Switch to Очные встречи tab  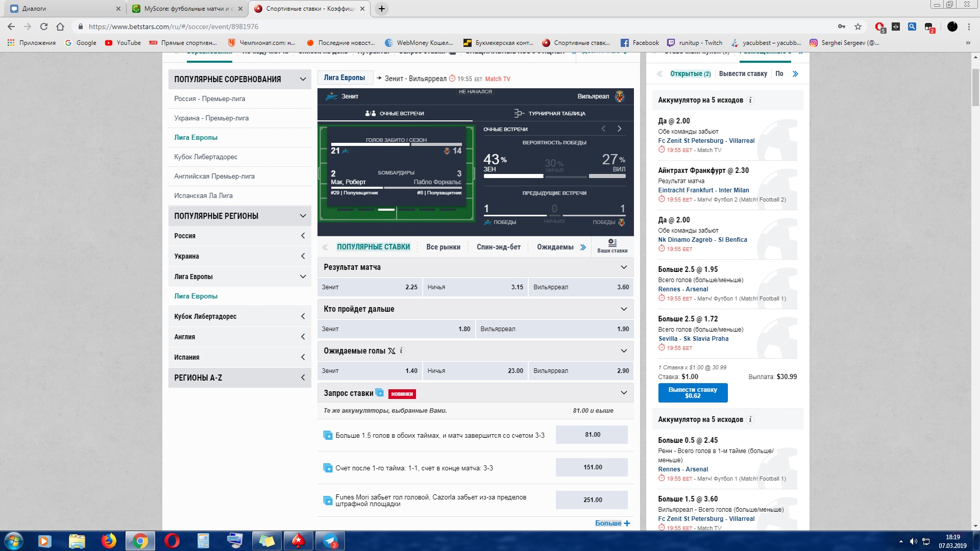[395, 113]
